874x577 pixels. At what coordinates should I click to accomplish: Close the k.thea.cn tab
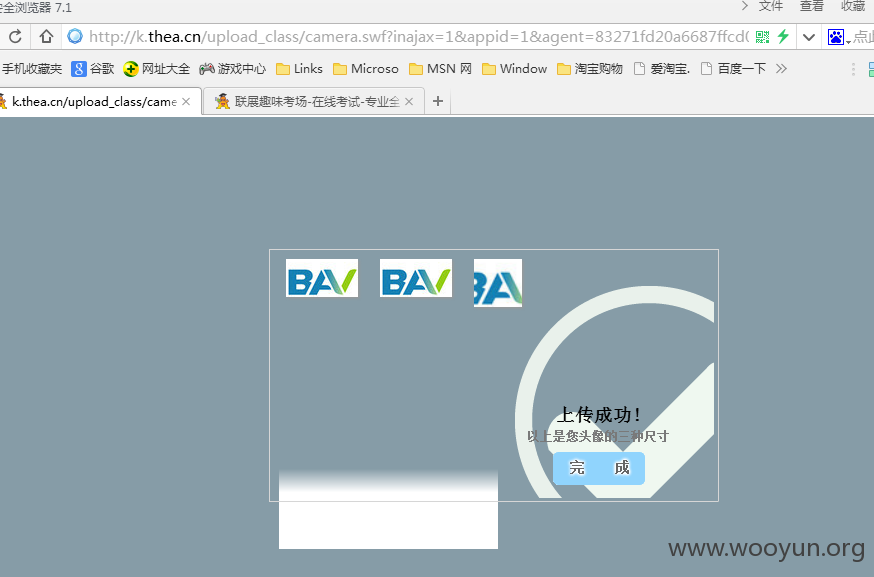186,101
